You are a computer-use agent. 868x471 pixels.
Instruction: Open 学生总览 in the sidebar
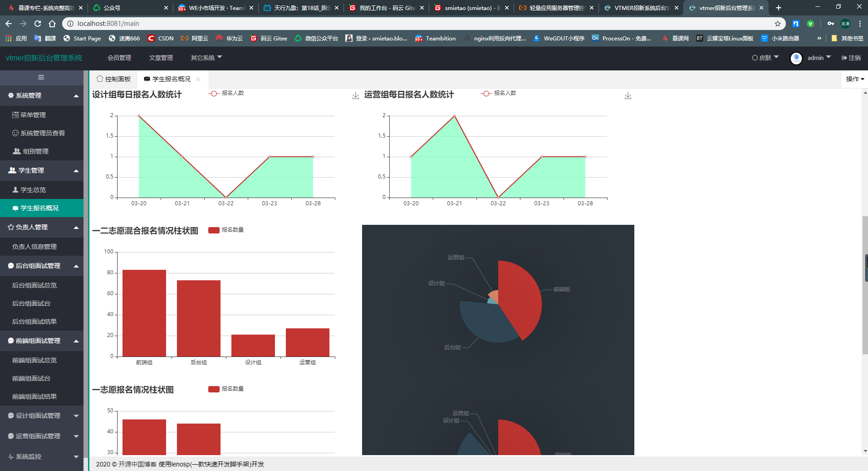(x=42, y=190)
